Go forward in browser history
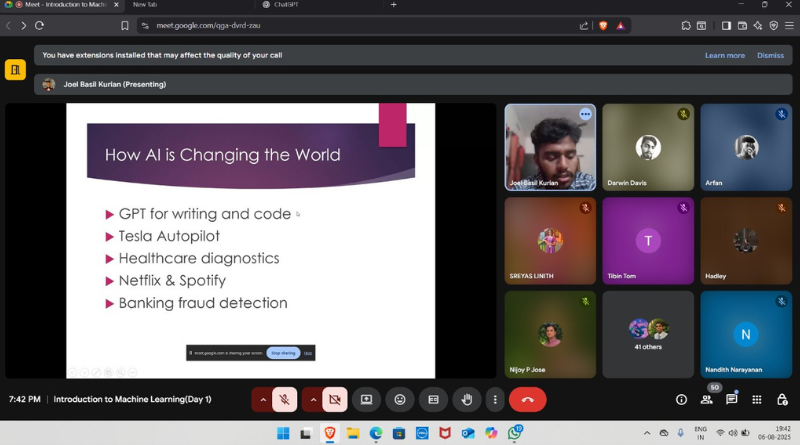Screen dimensions: 800x445 [23, 26]
